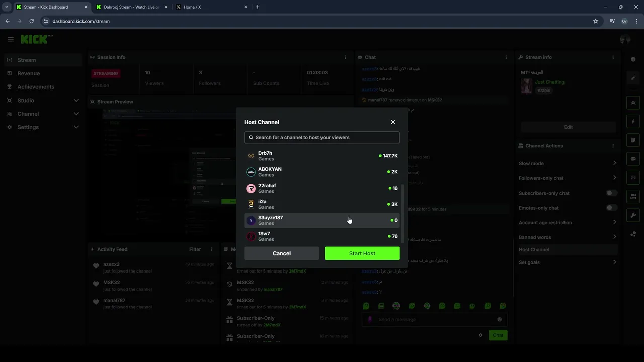This screenshot has height=362, width=644.
Task: Click the green Chat send button
Action: 498,335
